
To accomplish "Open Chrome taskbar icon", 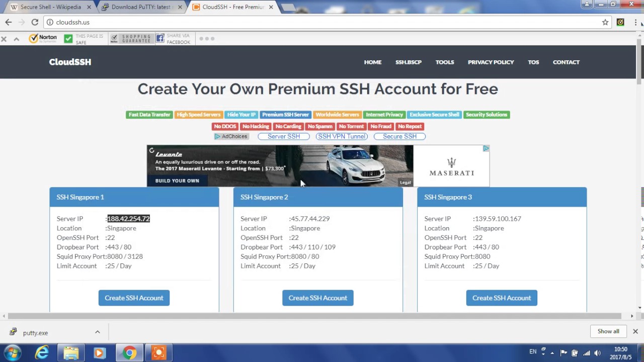I will (x=129, y=353).
